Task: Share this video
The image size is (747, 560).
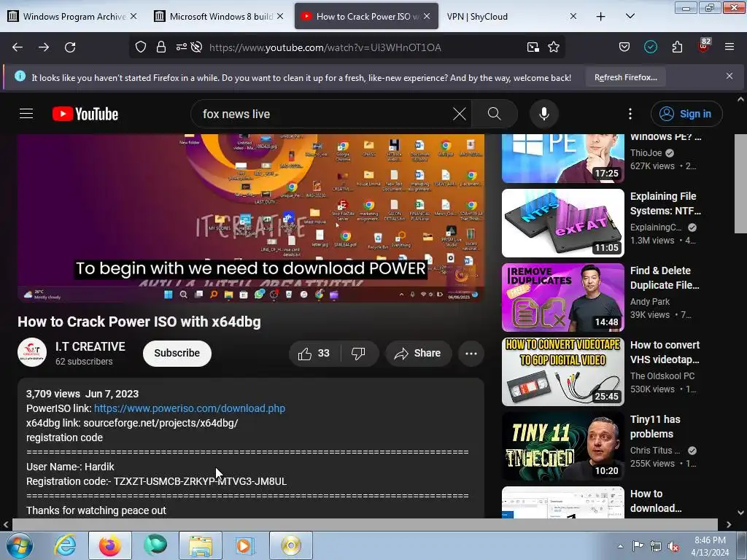Action: tap(418, 354)
